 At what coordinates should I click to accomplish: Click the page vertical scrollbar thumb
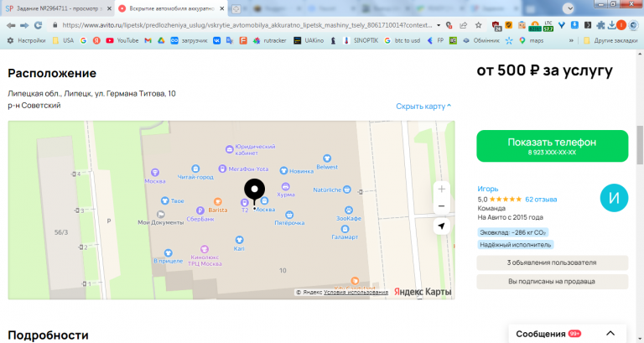pyautogui.click(x=640, y=145)
